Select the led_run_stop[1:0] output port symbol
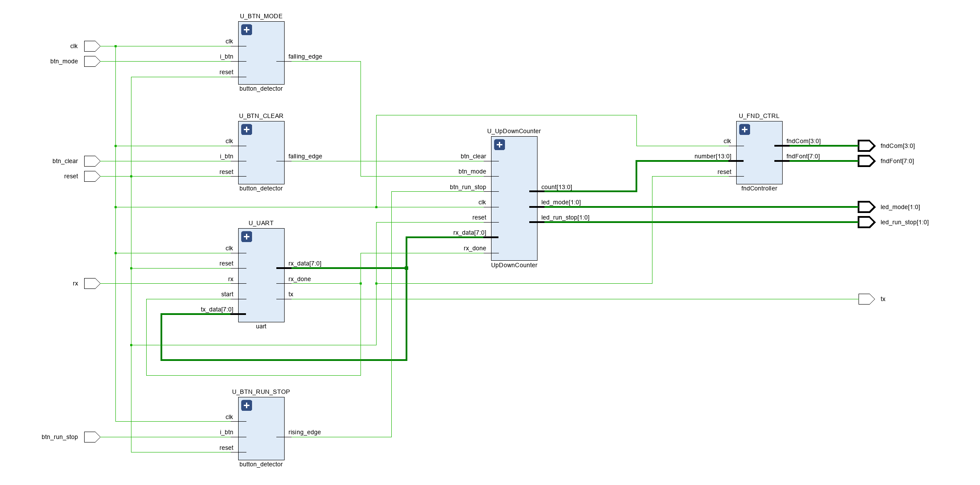The image size is (980, 485). click(866, 222)
